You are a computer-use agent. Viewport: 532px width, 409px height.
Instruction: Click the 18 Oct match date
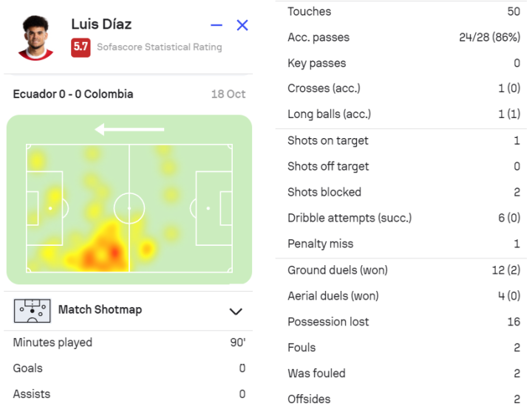pos(228,94)
